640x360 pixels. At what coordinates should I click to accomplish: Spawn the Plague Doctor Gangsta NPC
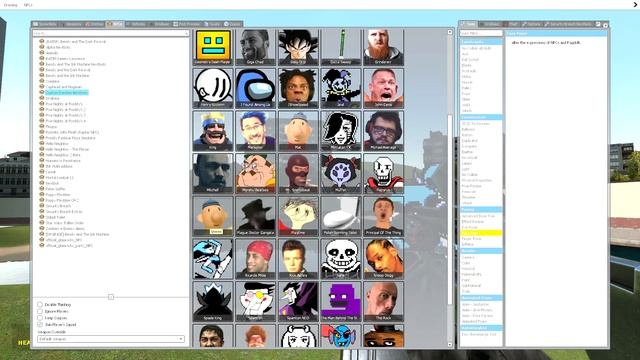[x=256, y=216]
